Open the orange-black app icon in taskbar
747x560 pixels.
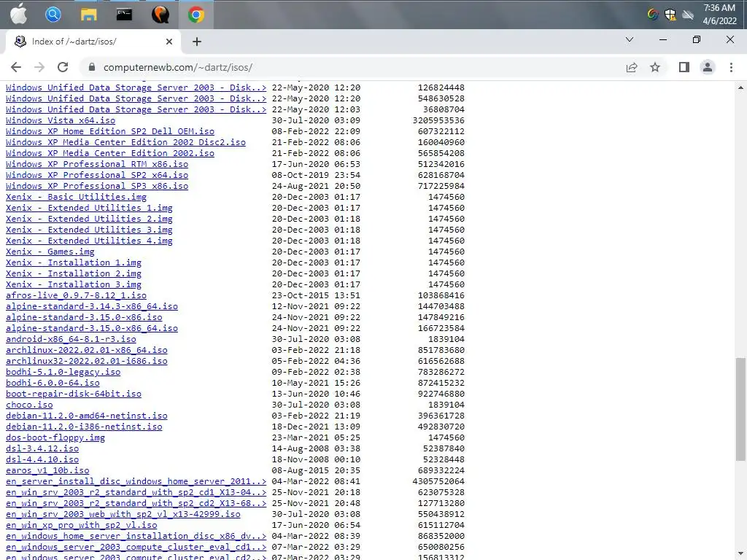[x=160, y=15]
